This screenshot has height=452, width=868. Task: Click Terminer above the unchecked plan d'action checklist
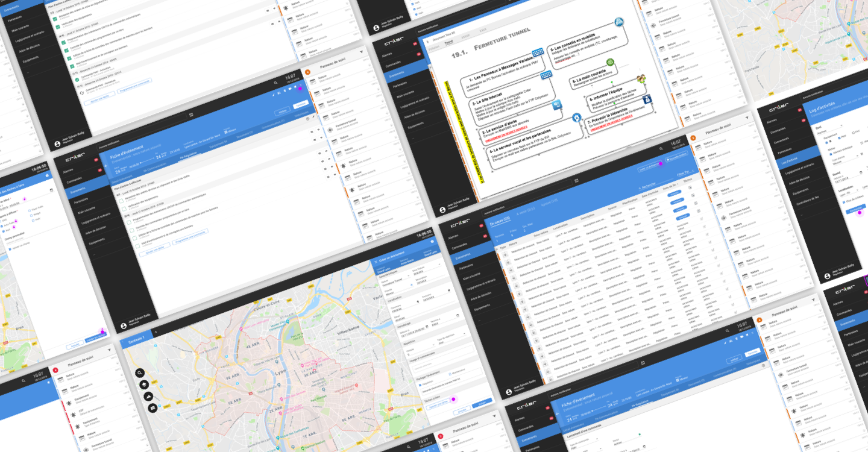click(x=301, y=104)
